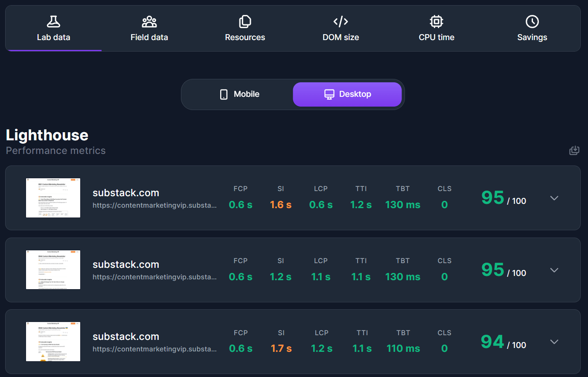Click the people icon above Field data

[149, 21]
